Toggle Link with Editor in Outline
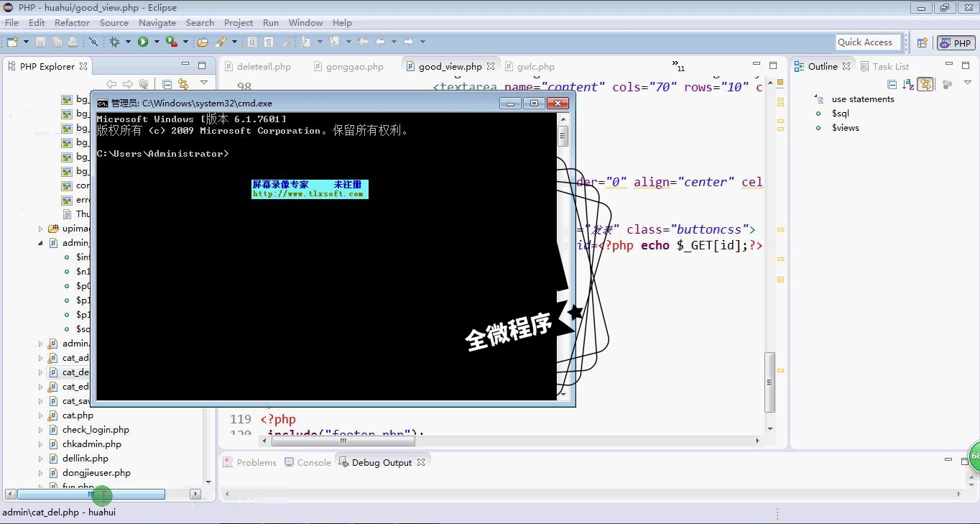The width and height of the screenshot is (980, 524). point(925,84)
